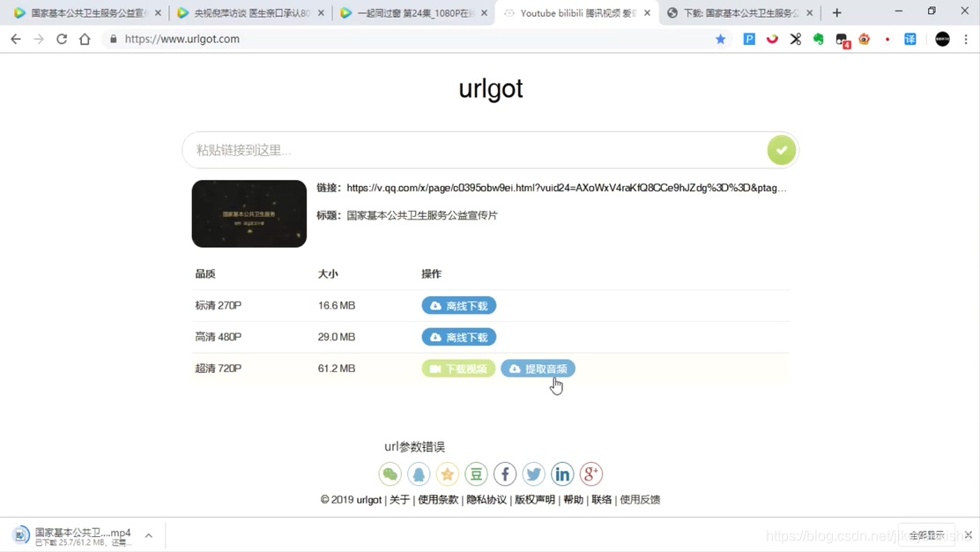Open the Chrome three-dot menu
980x552 pixels.
pyautogui.click(x=966, y=39)
